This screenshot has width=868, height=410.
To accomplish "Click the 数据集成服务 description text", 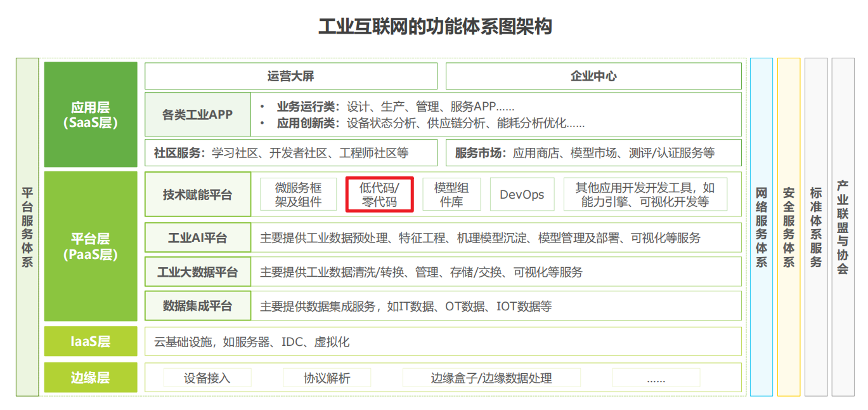I will [406, 307].
